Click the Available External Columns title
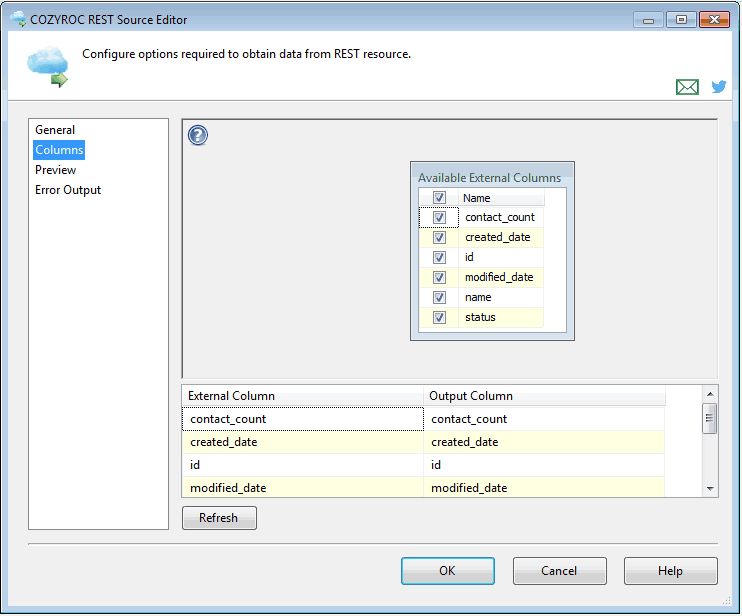Viewport: 742px width, 616px height. tap(489, 178)
